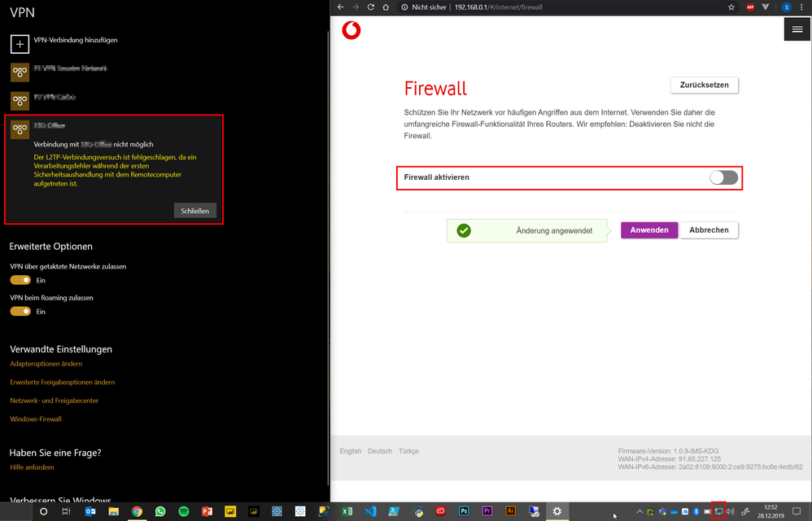
Task: Click the Änderung angewendet success banner
Action: (527, 230)
